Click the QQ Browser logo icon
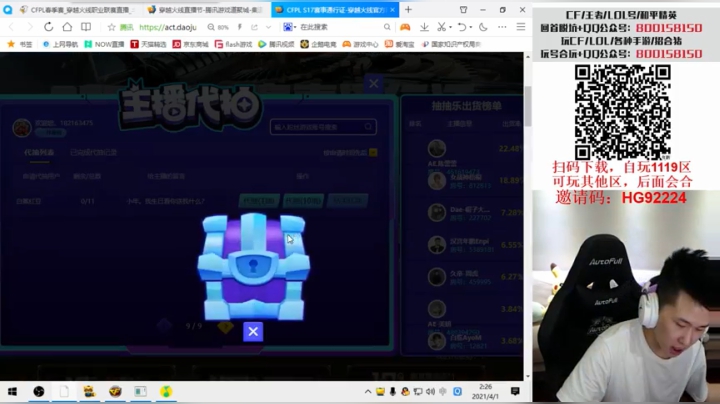The width and height of the screenshot is (720, 404). pyautogui.click(x=7, y=10)
